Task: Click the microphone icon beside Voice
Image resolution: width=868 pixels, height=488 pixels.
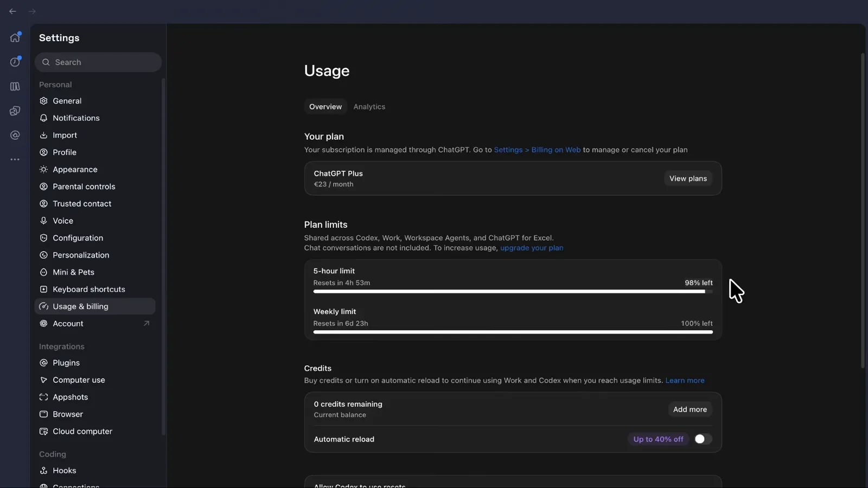Action: [x=44, y=221]
